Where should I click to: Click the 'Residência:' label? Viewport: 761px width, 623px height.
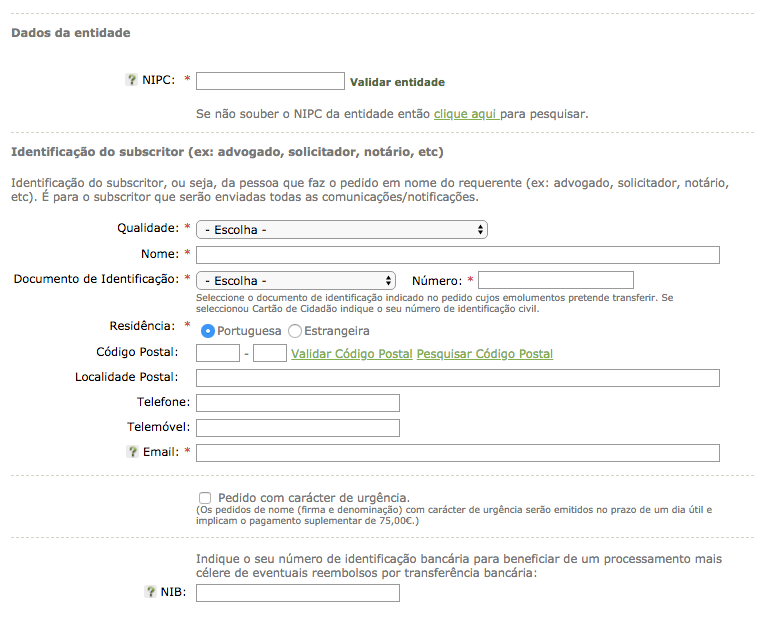(142, 326)
